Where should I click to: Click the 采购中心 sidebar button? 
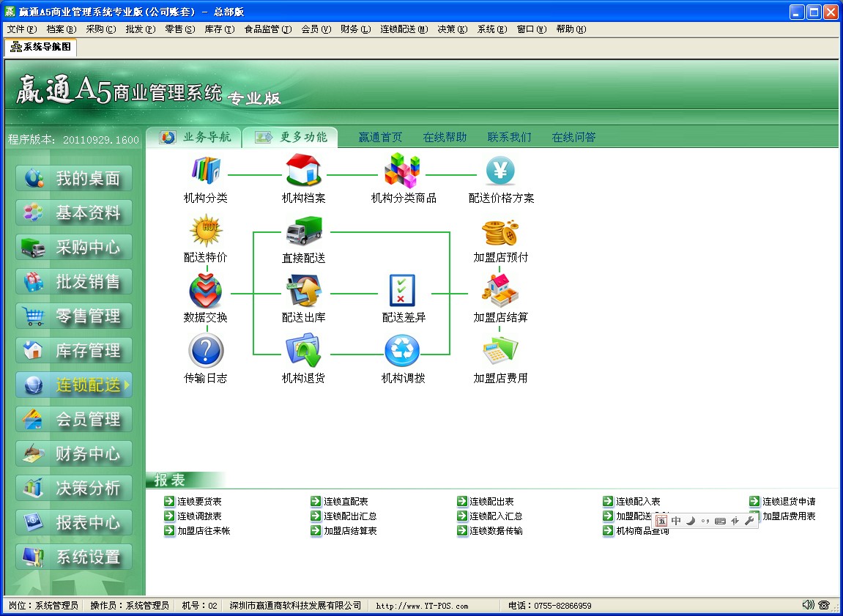(74, 248)
